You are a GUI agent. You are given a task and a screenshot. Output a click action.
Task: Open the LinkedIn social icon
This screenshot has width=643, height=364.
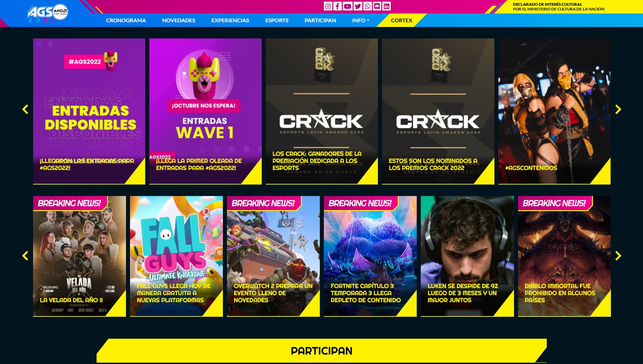tap(387, 6)
